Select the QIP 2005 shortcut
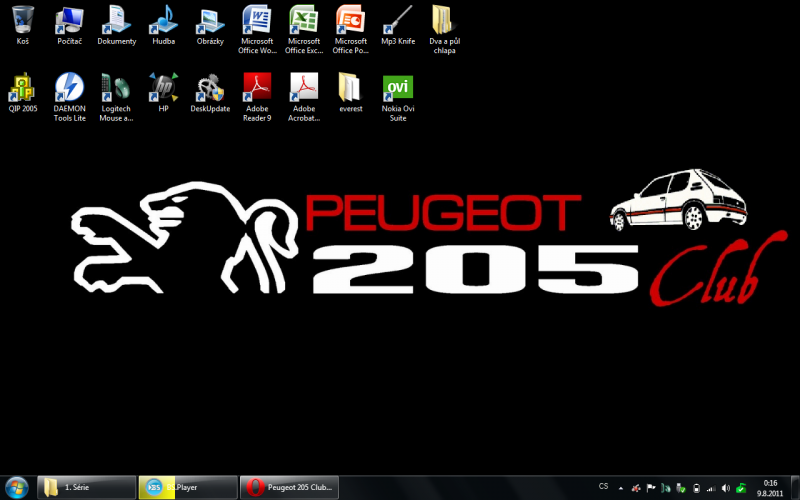 [x=23, y=87]
